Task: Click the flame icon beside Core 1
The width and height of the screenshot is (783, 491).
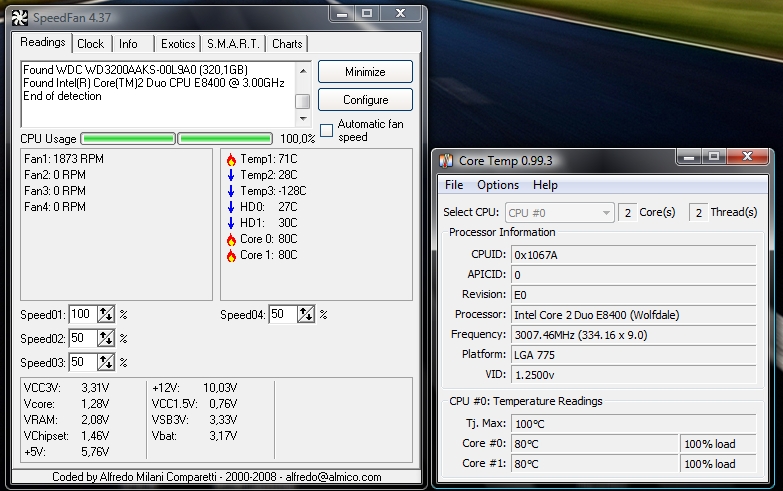Action: 231,255
